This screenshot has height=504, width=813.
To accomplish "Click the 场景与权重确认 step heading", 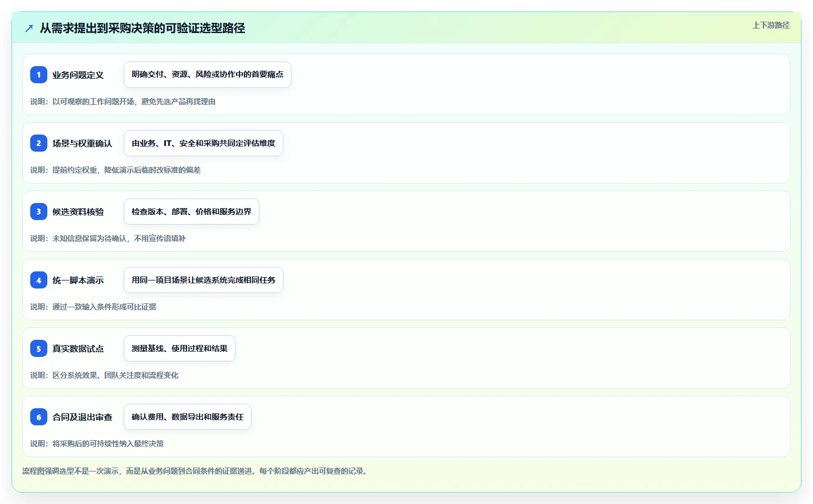I will pyautogui.click(x=82, y=143).
